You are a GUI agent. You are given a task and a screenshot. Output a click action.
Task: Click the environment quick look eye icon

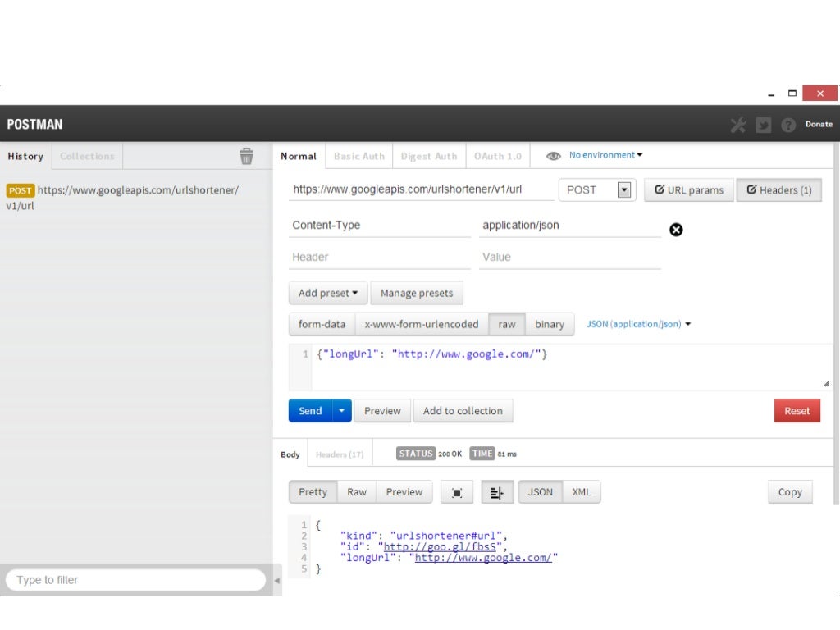[x=554, y=155]
